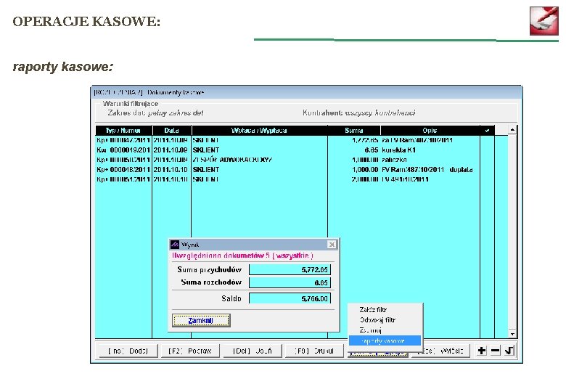Click the plus icon button
Viewport: 566px width, 392px height.
coord(482,351)
